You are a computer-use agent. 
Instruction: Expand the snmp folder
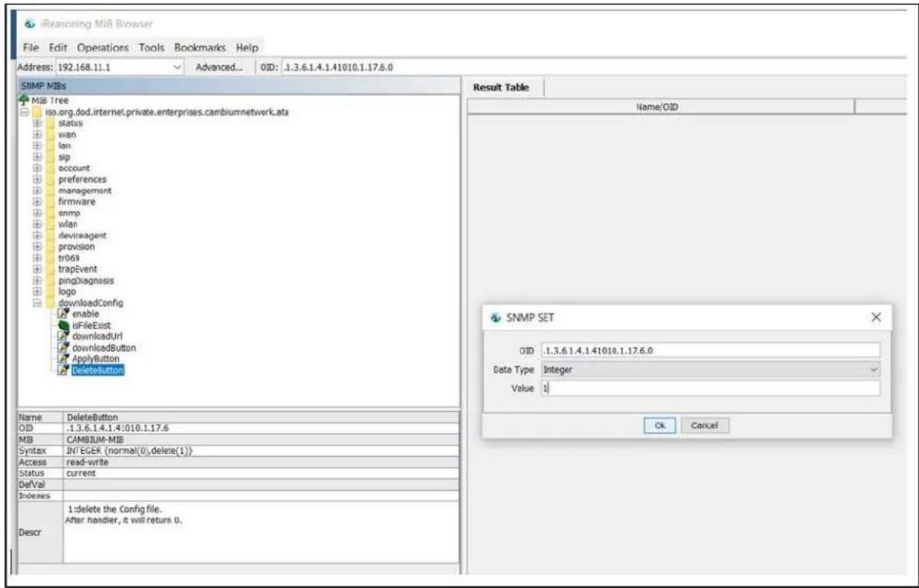click(38, 213)
